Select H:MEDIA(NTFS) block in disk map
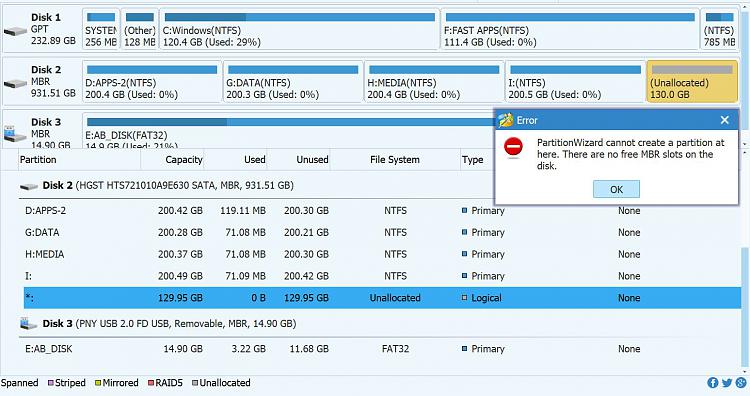The width and height of the screenshot is (750, 396). click(x=434, y=82)
